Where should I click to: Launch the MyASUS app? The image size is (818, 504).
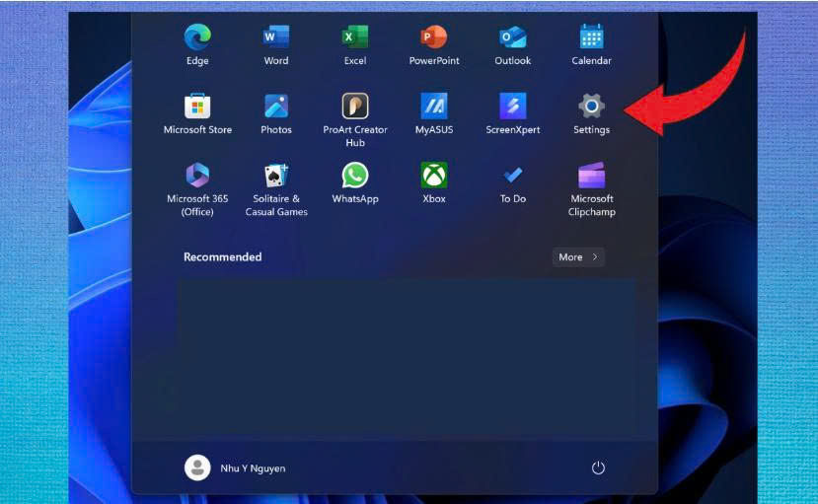(x=434, y=106)
